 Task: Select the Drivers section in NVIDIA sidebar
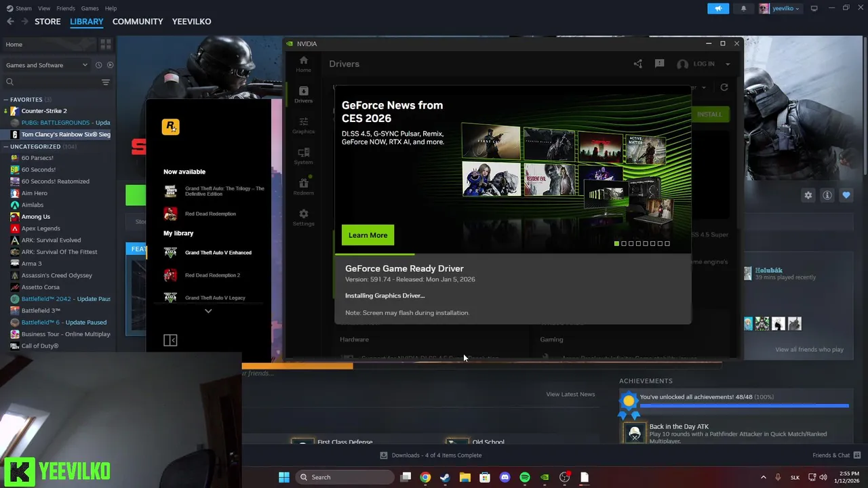point(303,94)
